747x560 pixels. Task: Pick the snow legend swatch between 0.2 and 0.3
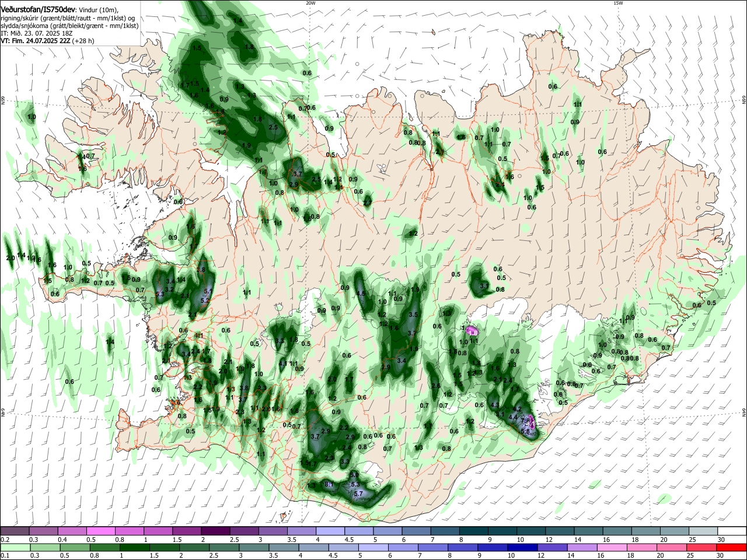click(15, 531)
